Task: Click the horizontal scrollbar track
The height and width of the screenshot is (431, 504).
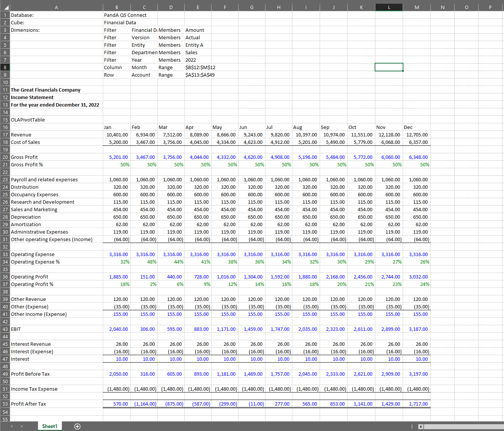Action: (x=464, y=427)
